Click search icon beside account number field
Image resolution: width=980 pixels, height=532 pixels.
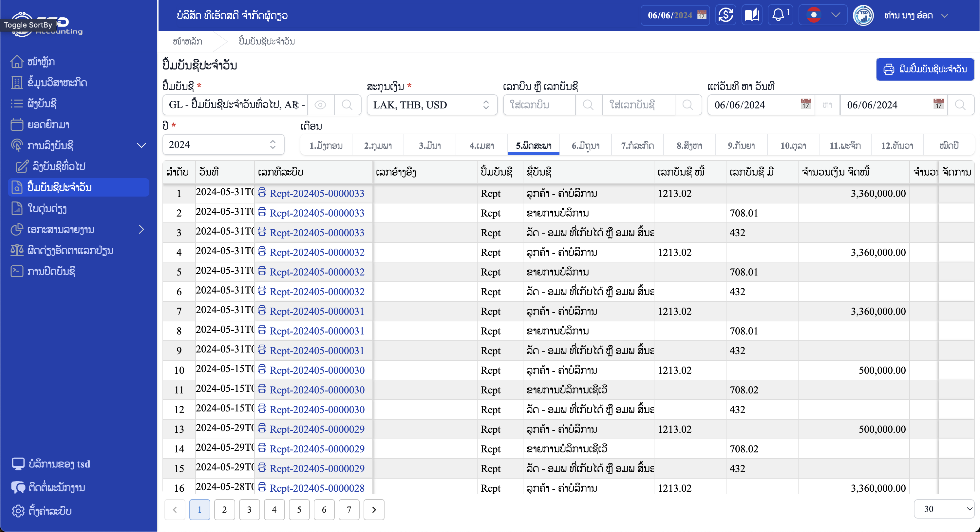688,104
